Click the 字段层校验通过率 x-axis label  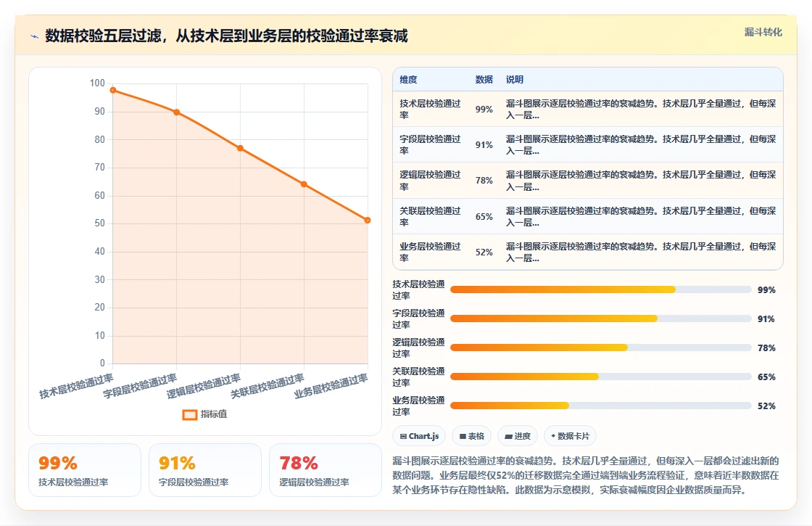[x=140, y=386]
